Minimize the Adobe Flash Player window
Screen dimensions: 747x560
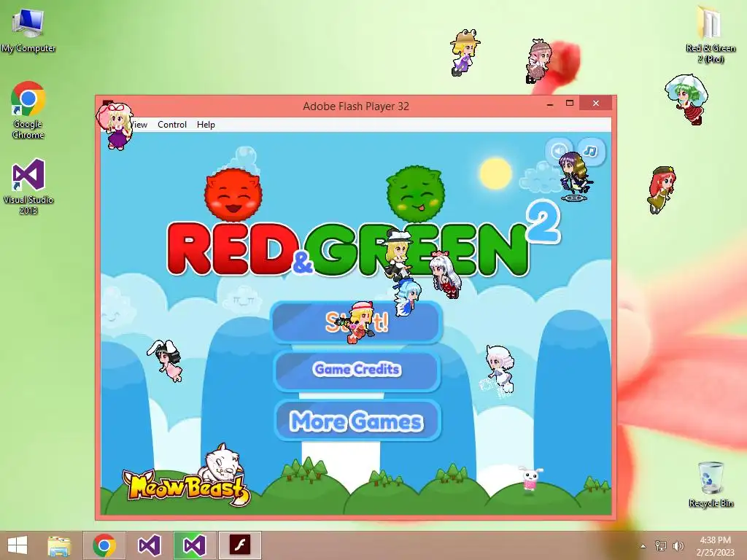click(x=550, y=104)
